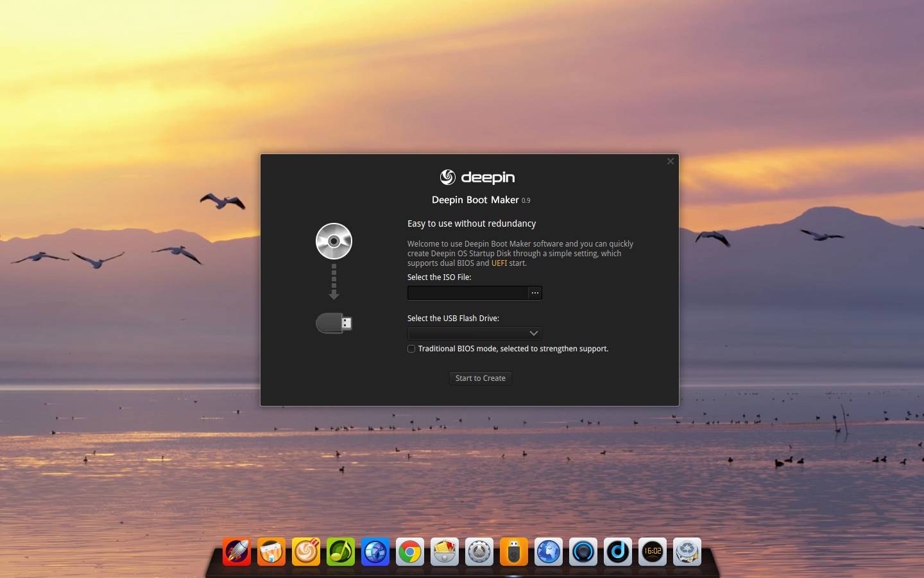
Task: Open the file manager drawer icon in the dock
Action: pyautogui.click(x=445, y=552)
